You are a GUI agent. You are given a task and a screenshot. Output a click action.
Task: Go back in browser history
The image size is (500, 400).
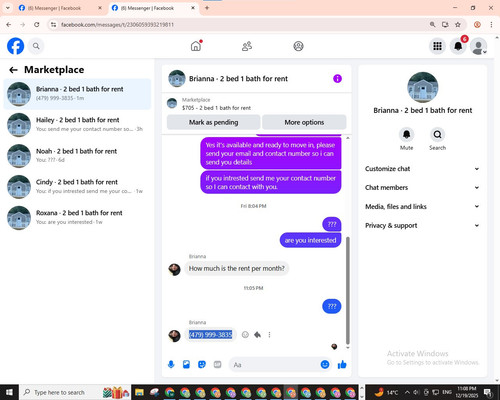(9, 24)
